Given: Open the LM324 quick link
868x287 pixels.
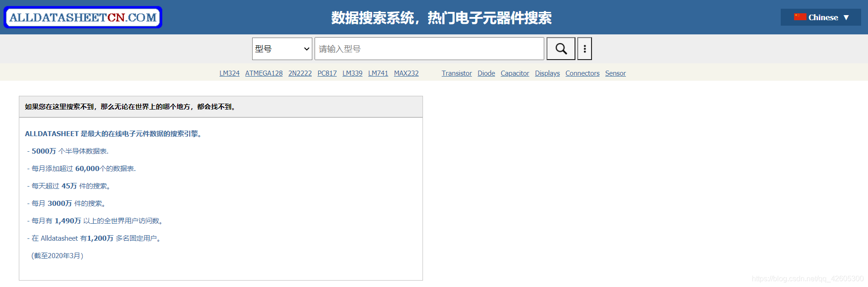Looking at the screenshot, I should (x=230, y=73).
